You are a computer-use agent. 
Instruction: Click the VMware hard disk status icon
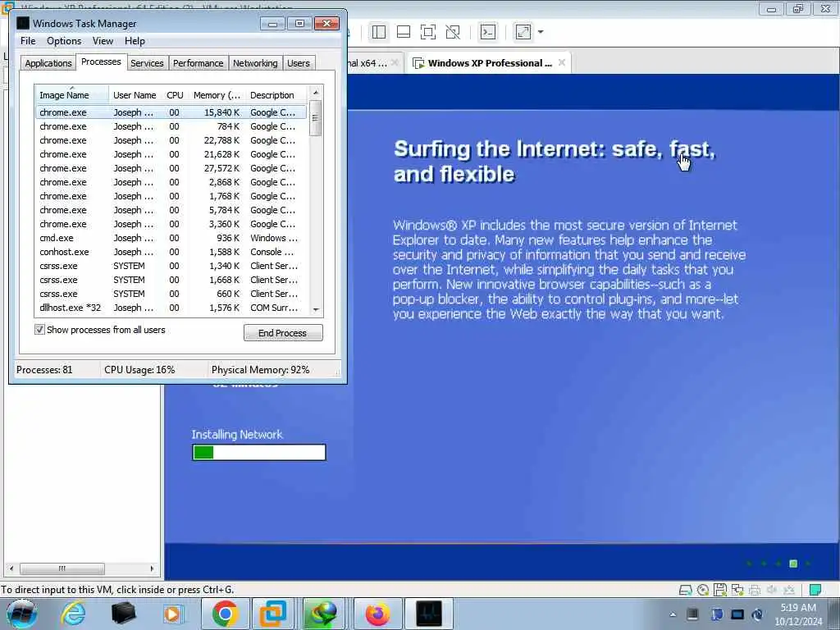pos(685,590)
